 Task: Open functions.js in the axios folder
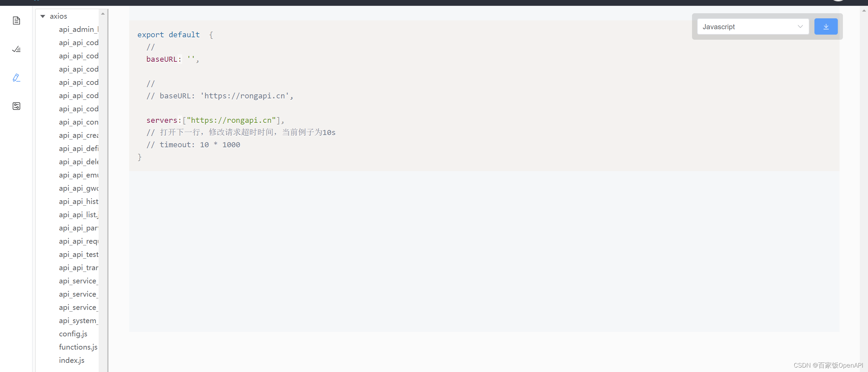[78, 347]
